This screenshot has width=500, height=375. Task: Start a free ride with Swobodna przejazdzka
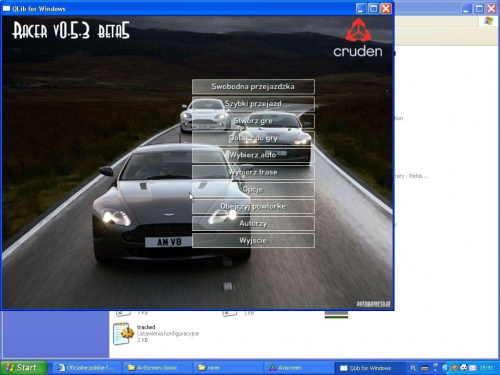pos(253,87)
